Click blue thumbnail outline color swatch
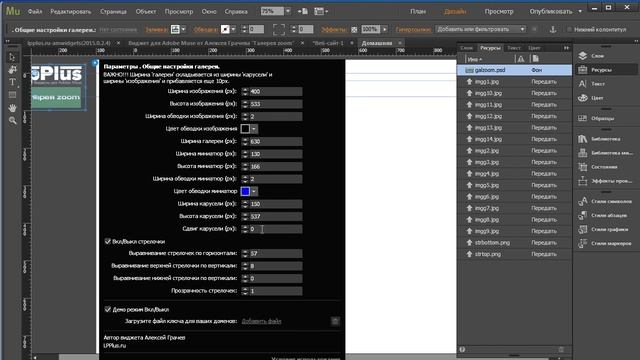Image resolution: width=640 pixels, height=360 pixels. 245,191
